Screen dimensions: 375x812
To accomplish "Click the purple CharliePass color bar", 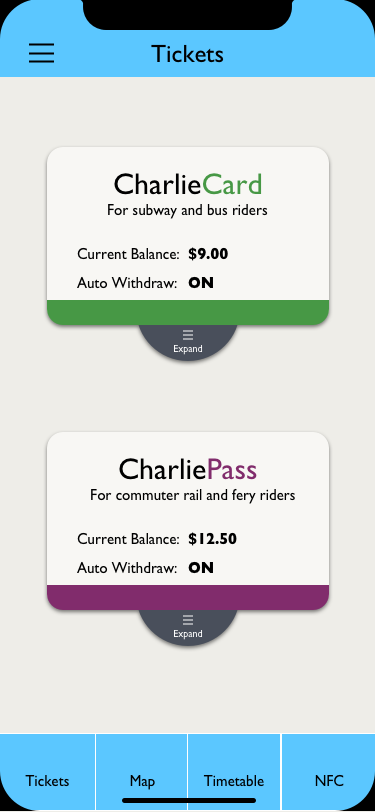I will (188, 597).
